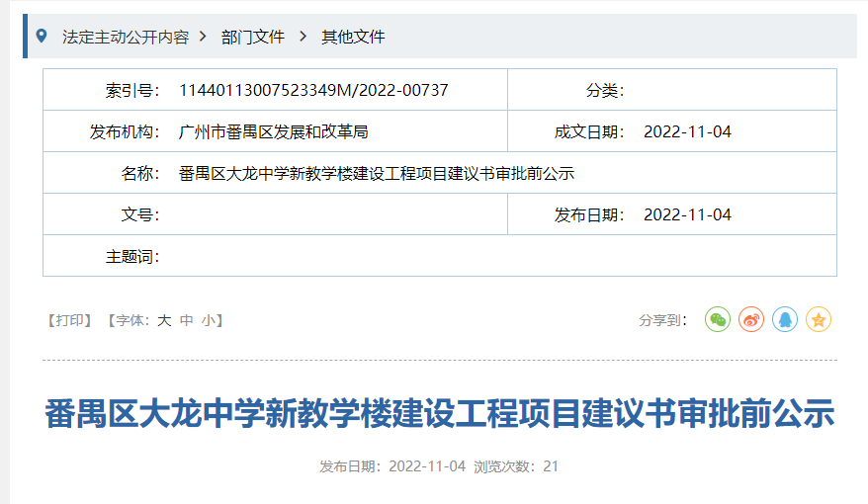Click publisher 广州市番禺区发展和改革局
Viewport: 868px width, 504px height.
274,131
